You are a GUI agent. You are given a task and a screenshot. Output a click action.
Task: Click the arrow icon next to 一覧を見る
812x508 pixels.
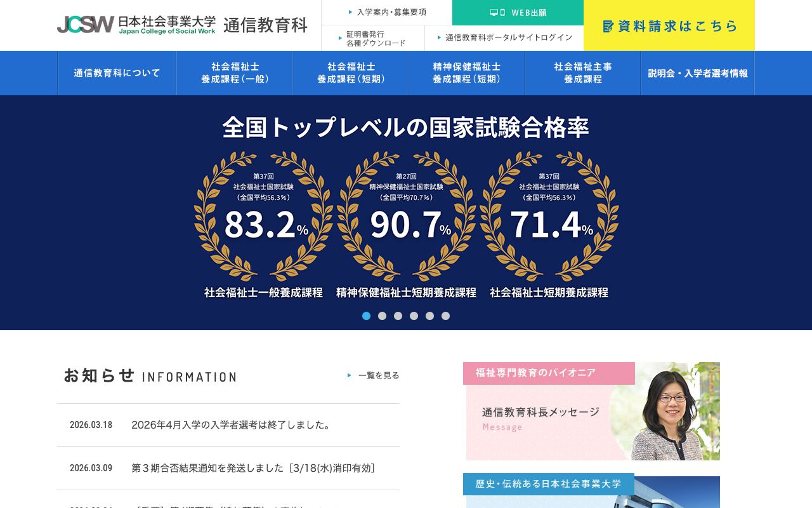tap(350, 375)
